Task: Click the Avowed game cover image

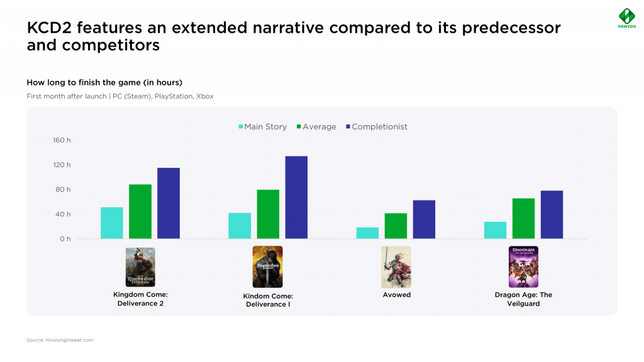Action: click(396, 266)
